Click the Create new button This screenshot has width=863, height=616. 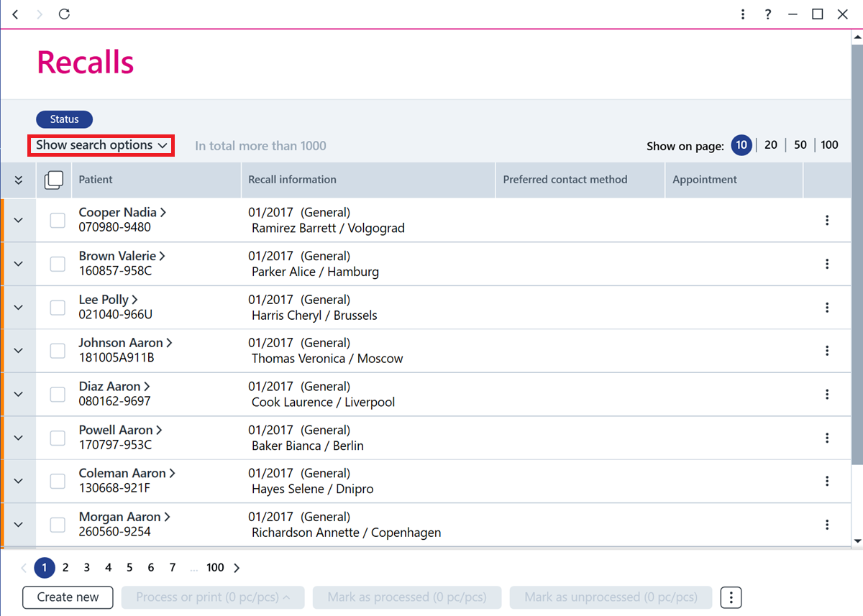(68, 597)
